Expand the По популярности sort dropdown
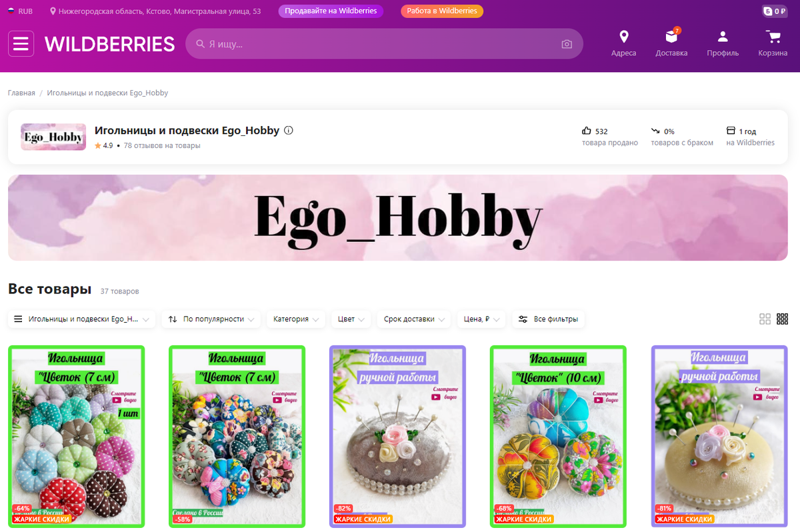 coord(211,319)
